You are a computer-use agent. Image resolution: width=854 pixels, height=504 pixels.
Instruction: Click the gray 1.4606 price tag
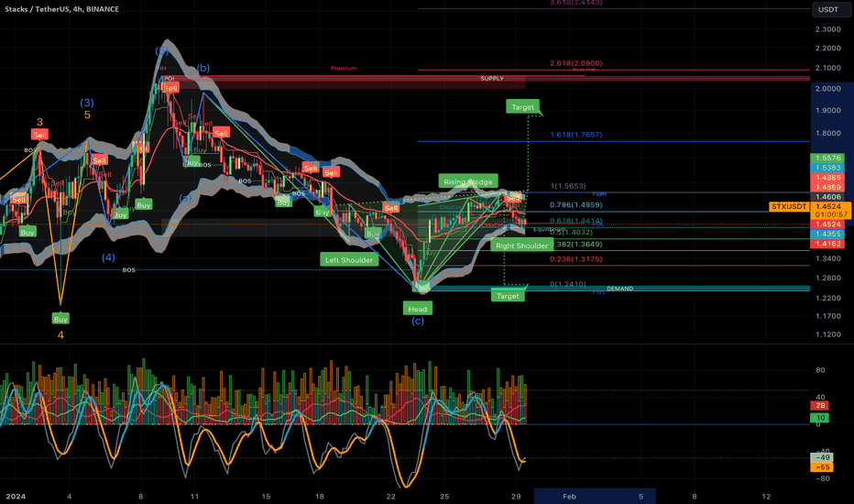pyautogui.click(x=827, y=197)
